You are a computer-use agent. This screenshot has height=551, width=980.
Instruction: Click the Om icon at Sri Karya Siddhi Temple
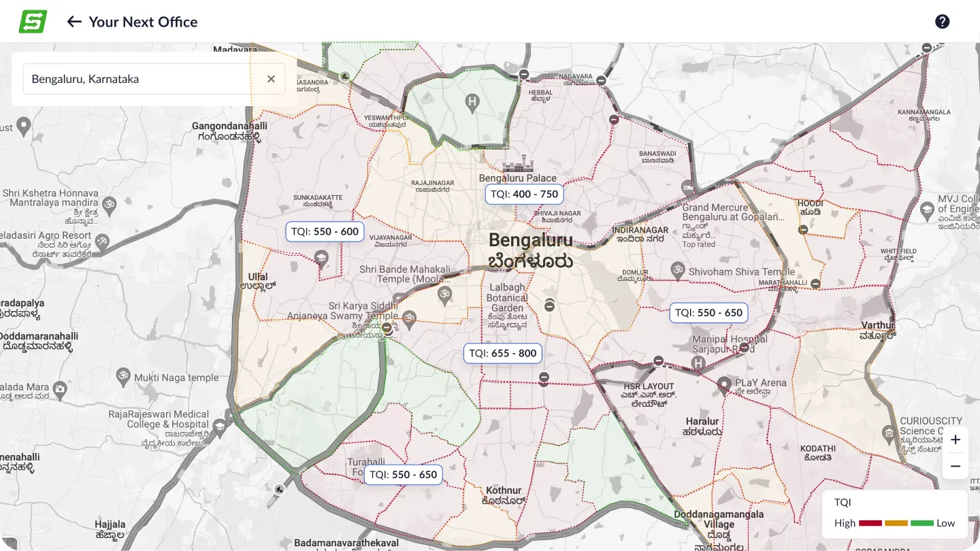pos(408,316)
